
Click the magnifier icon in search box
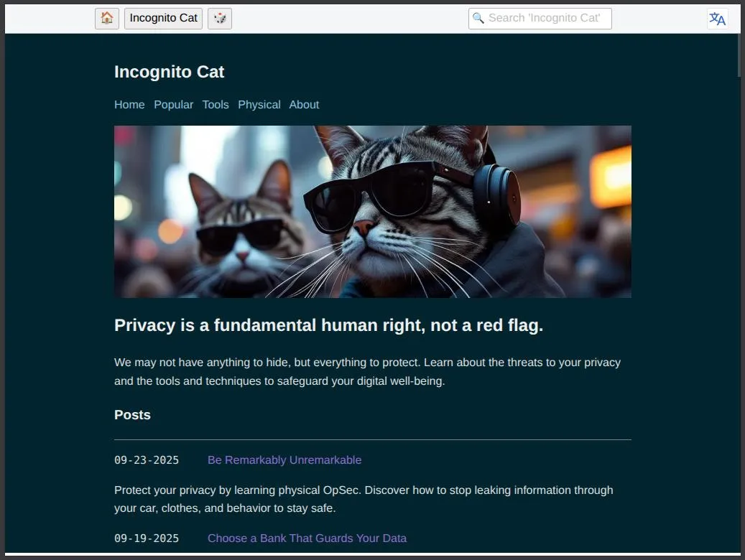pyautogui.click(x=478, y=18)
